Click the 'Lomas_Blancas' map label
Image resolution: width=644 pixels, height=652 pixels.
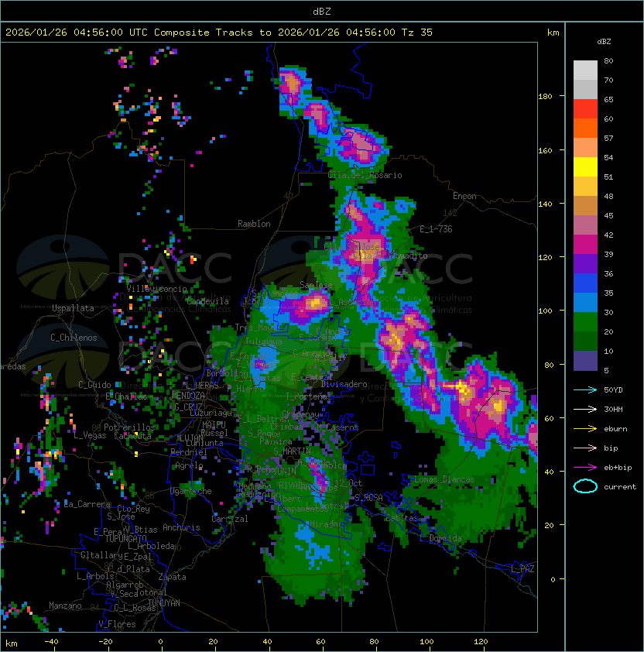[444, 479]
